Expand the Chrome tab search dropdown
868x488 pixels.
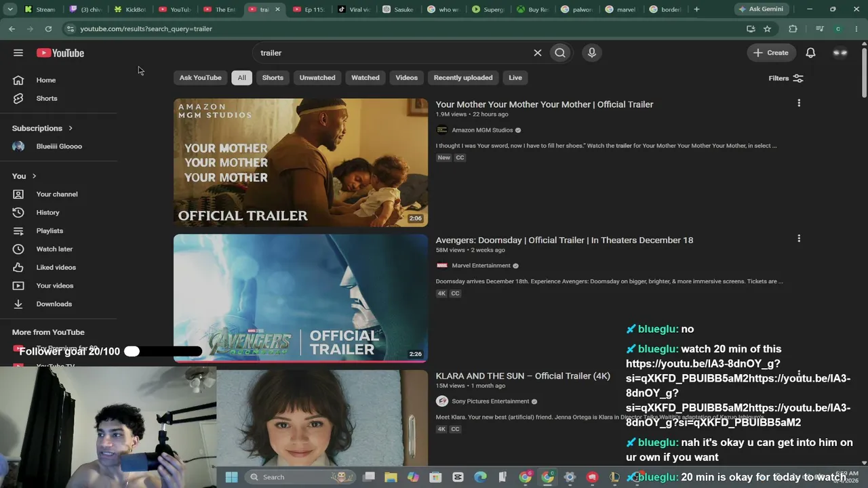pyautogui.click(x=10, y=9)
